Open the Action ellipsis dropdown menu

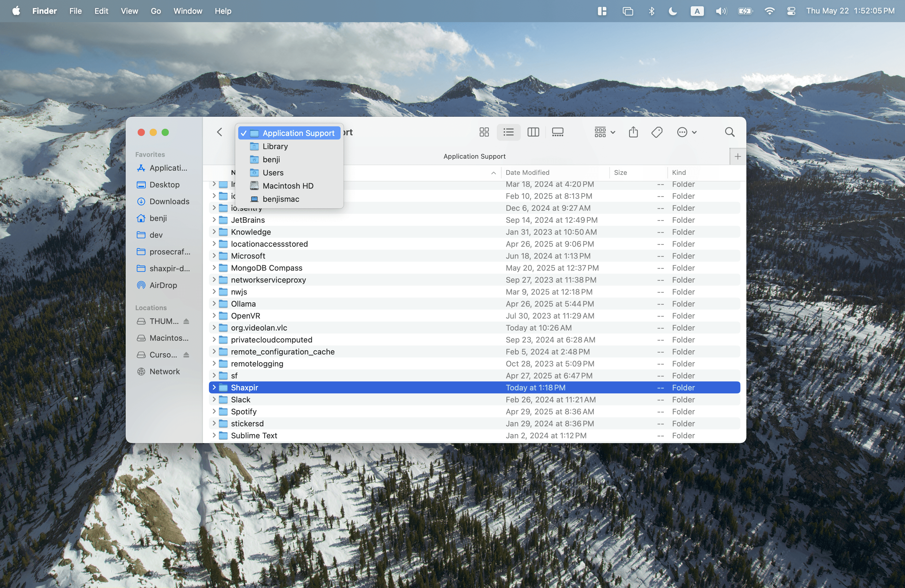tap(686, 132)
